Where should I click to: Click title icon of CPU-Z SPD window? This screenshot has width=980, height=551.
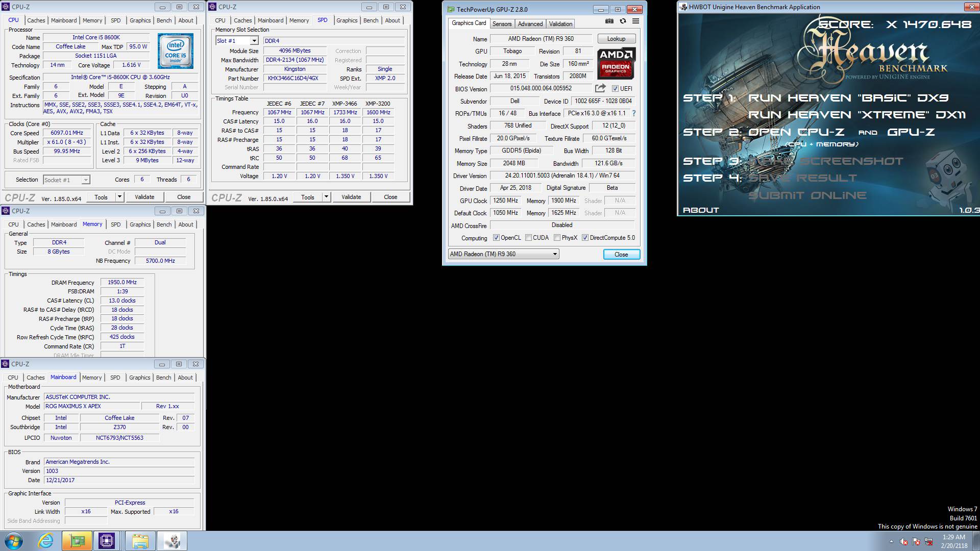tap(212, 7)
